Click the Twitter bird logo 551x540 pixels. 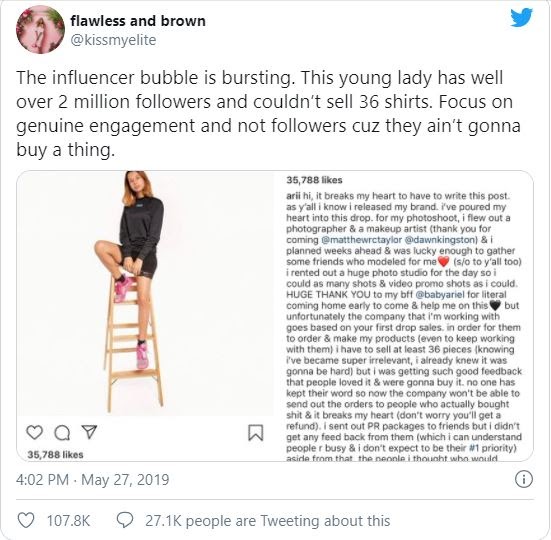click(x=521, y=18)
